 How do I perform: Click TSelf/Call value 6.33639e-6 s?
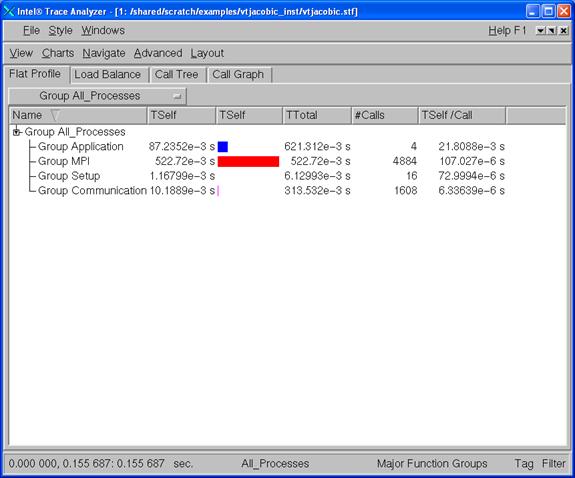tap(472, 191)
